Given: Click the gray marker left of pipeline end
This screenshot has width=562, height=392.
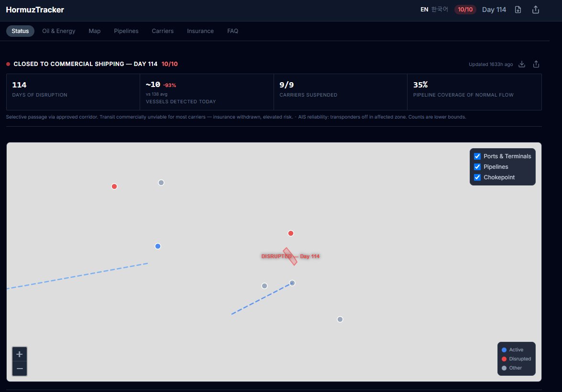Looking at the screenshot, I should coord(264,286).
